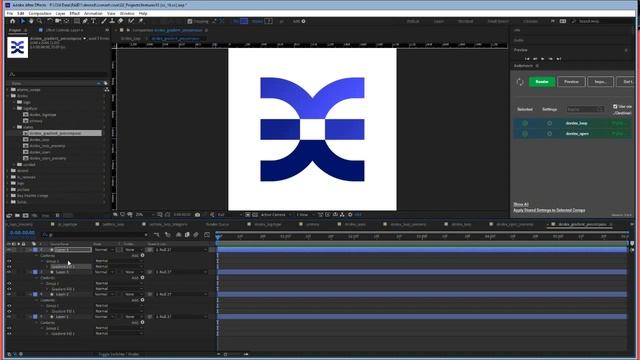Image resolution: width=640 pixels, height=360 pixels.
Task: Click Apply Shared Settings to Selected Comps
Action: [x=549, y=210]
